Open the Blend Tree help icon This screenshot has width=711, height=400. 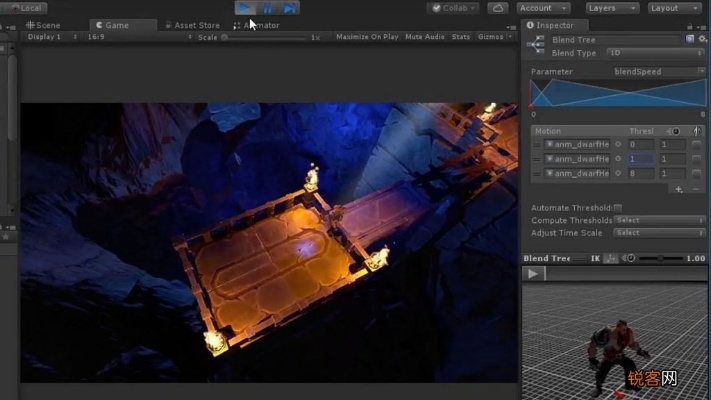click(690, 39)
